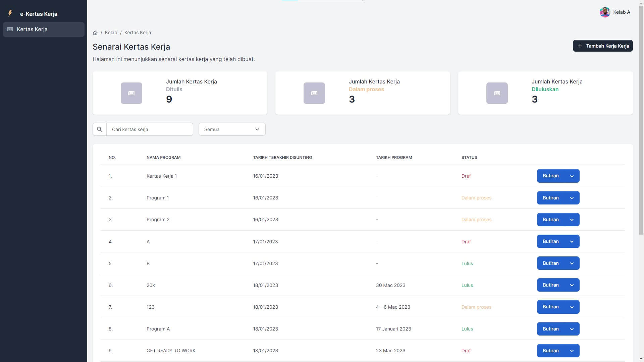This screenshot has height=362, width=644.
Task: Go to Kelab breadcrumb link
Action: [111, 33]
